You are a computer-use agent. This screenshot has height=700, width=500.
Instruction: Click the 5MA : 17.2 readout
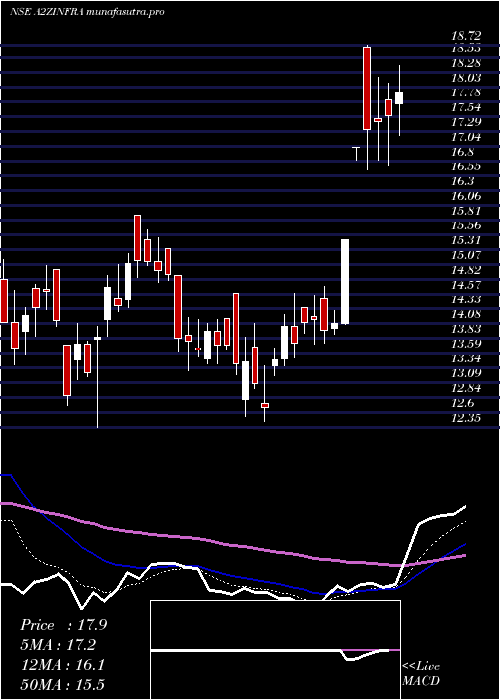[58, 645]
